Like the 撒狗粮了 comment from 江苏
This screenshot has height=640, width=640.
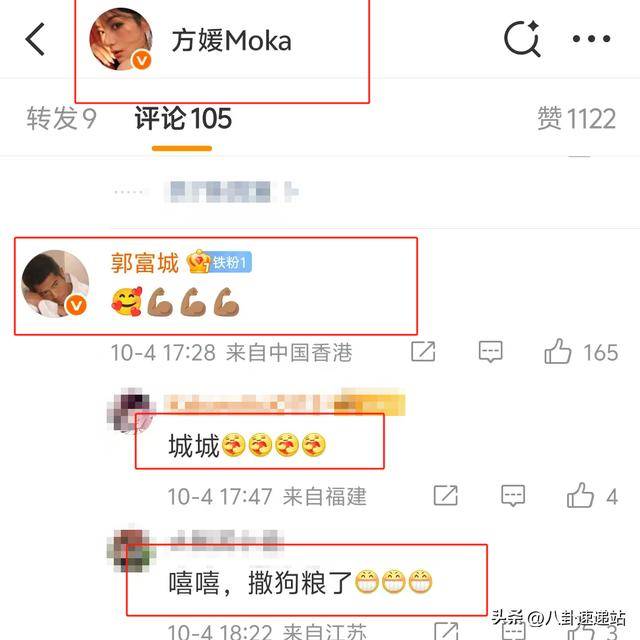point(580,632)
